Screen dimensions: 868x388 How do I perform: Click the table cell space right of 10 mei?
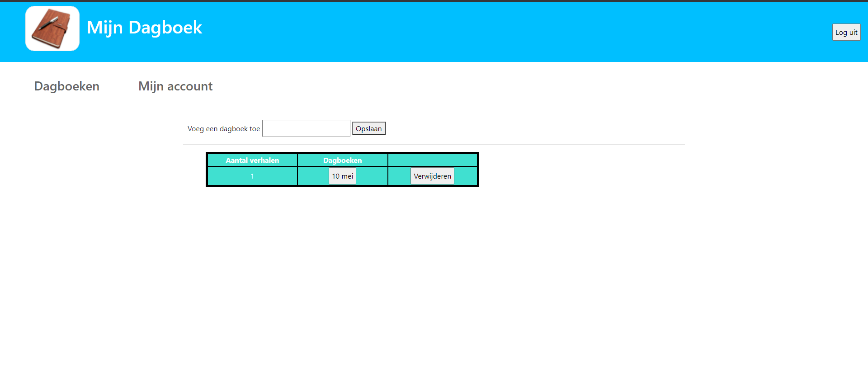[372, 176]
